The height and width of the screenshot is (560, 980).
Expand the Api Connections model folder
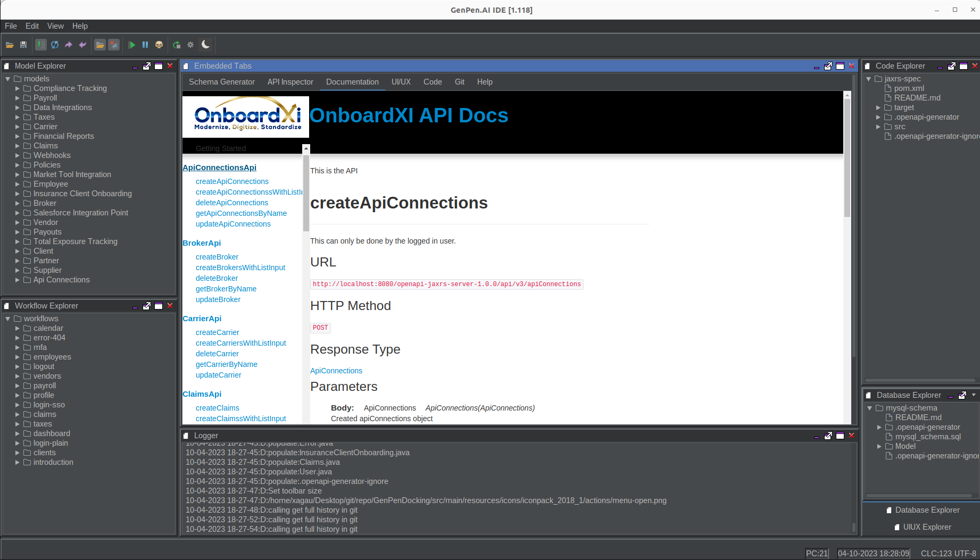pyautogui.click(x=18, y=280)
